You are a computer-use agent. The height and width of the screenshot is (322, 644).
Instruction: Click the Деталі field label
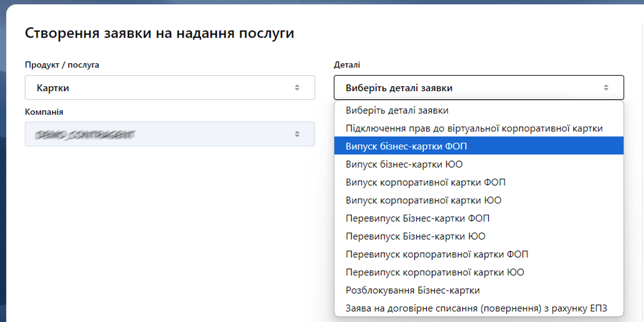[x=347, y=65]
